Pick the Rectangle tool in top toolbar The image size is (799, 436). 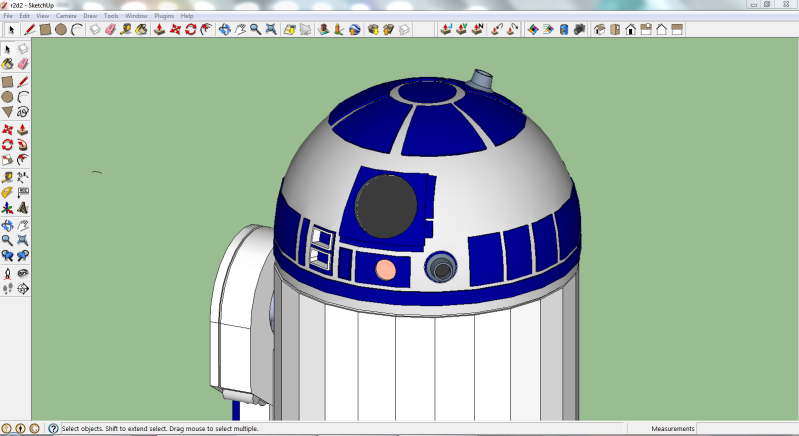click(x=45, y=30)
